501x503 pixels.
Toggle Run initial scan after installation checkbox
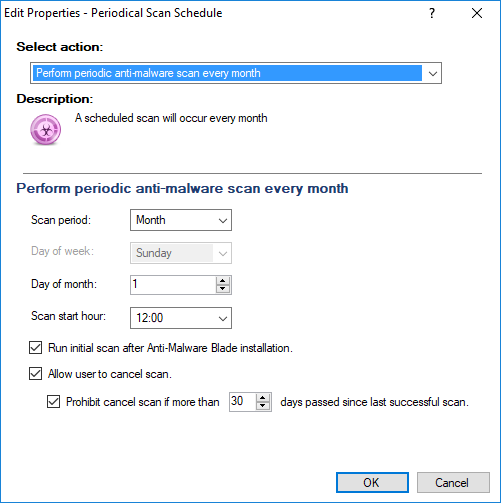click(35, 348)
